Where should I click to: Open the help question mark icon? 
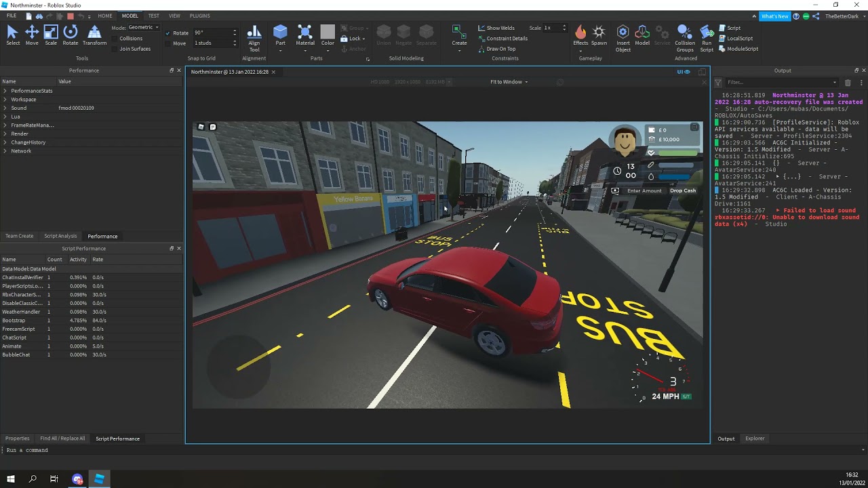[797, 16]
